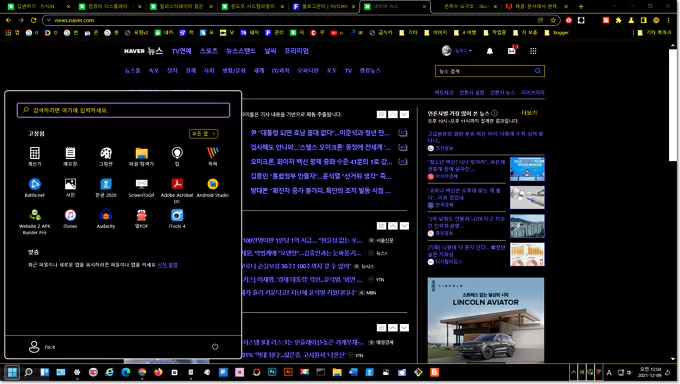Viewport: 680px width, 384px height.
Task: Open File Explorer from pinned apps
Action: click(x=141, y=156)
